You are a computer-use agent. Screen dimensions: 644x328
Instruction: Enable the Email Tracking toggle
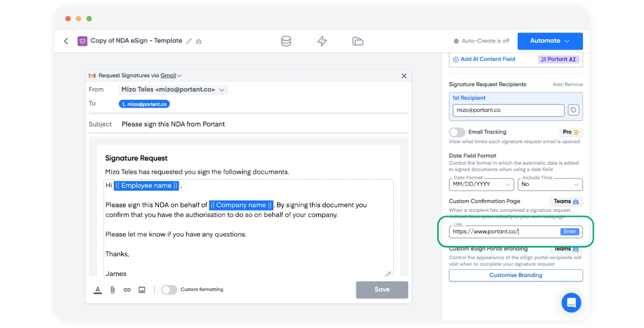pyautogui.click(x=457, y=132)
